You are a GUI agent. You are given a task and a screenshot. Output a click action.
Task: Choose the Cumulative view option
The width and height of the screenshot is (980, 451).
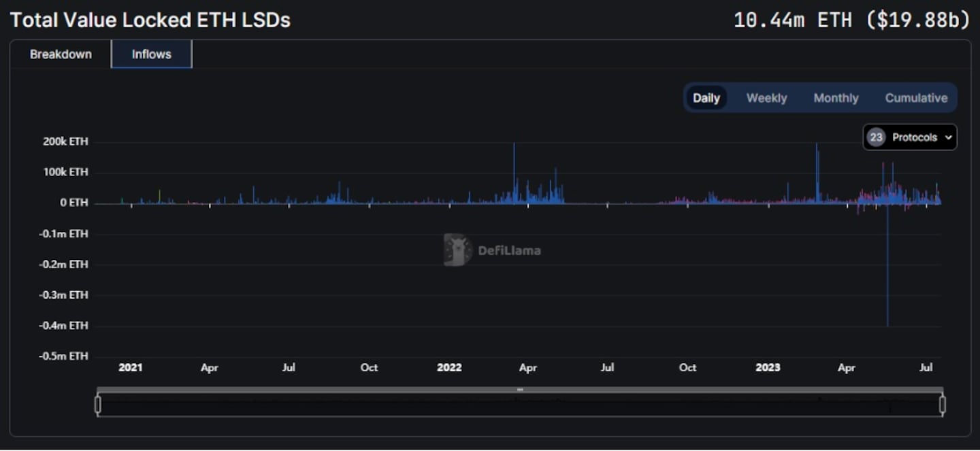916,98
